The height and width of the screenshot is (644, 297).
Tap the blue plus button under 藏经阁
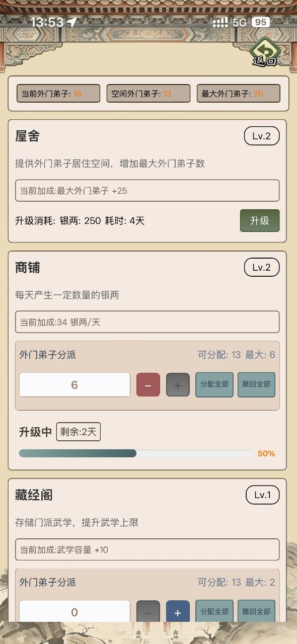(178, 612)
